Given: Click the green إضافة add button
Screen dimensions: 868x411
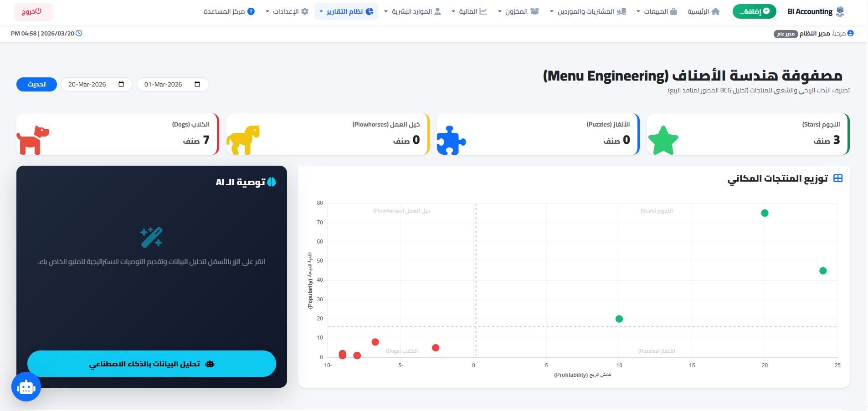Looking at the screenshot, I should click(754, 11).
